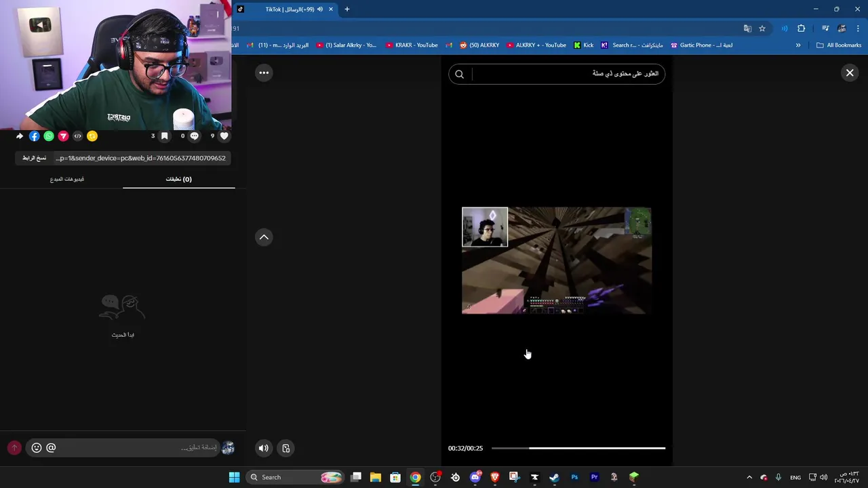868x488 pixels.
Task: Open the Windows Start menu
Action: [x=234, y=477]
